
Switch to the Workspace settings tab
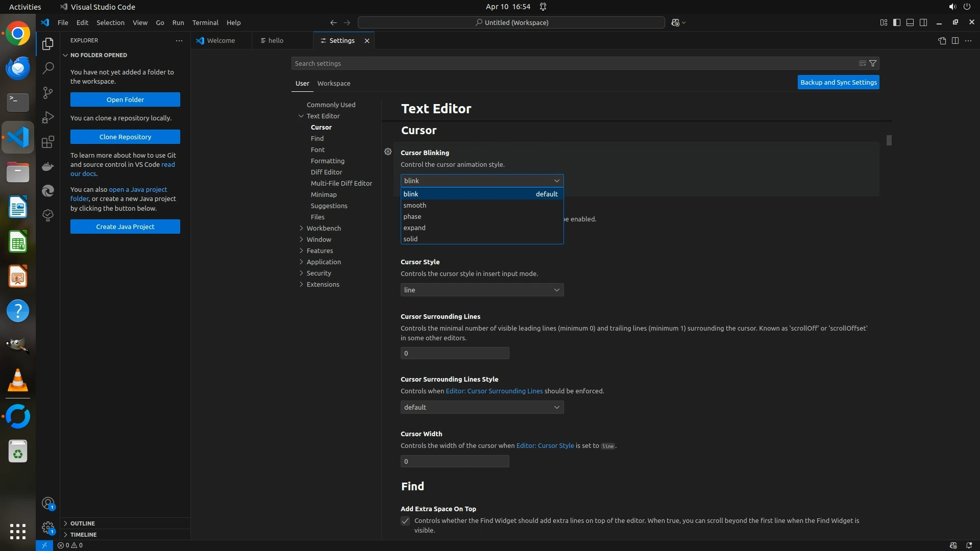(333, 83)
